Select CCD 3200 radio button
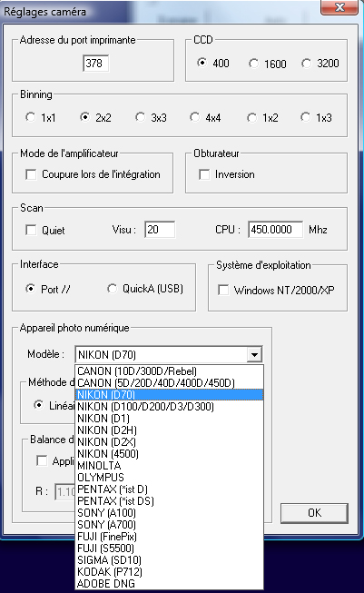This screenshot has width=364, height=593. click(x=306, y=64)
